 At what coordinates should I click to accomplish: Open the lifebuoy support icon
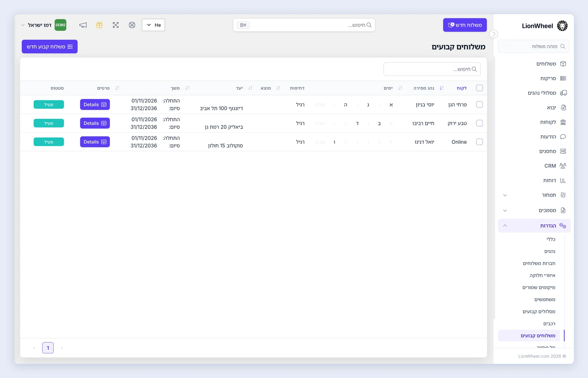pyautogui.click(x=132, y=25)
